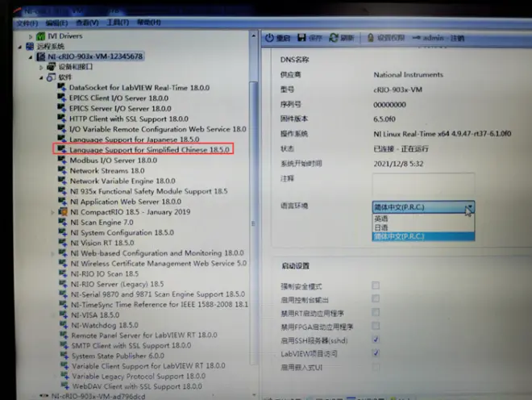Enable Console Out (启用控制台输出) checkbox
Viewport: 532px width, 400px height.
(x=376, y=299)
